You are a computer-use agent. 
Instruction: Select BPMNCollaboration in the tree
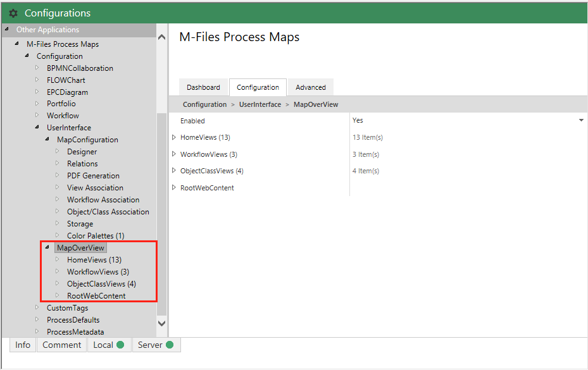(80, 68)
